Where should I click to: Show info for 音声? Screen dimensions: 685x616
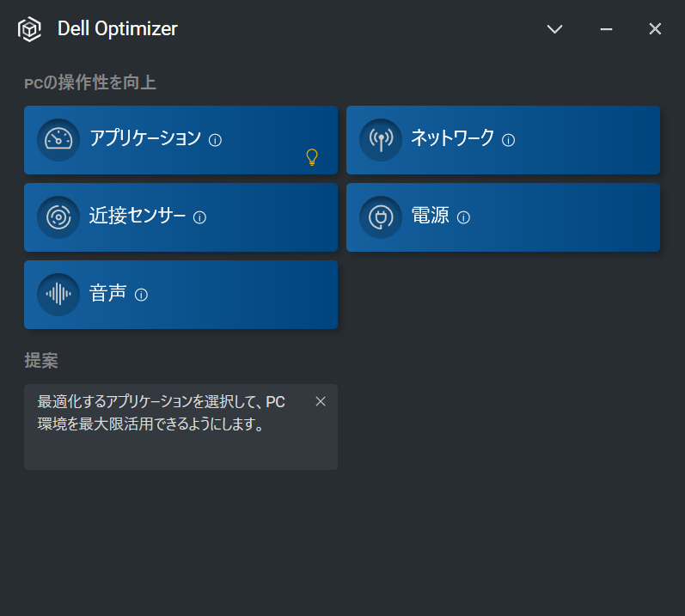coord(142,296)
